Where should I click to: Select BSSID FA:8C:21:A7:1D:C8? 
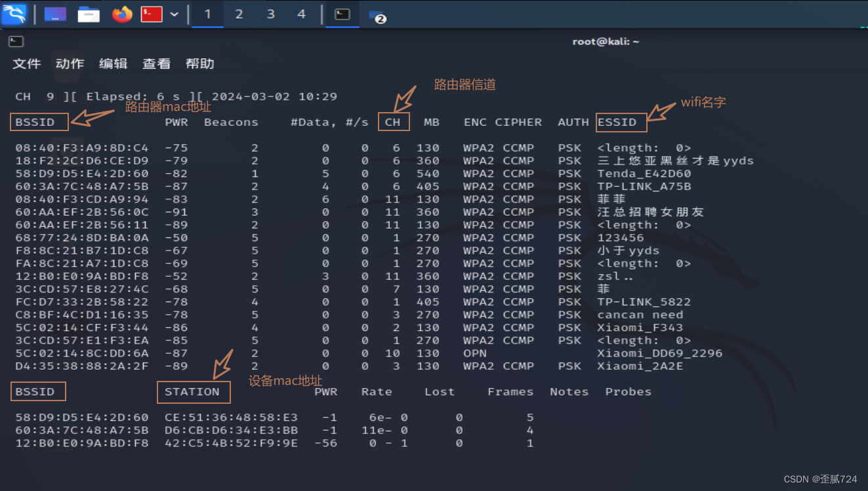[82, 264]
